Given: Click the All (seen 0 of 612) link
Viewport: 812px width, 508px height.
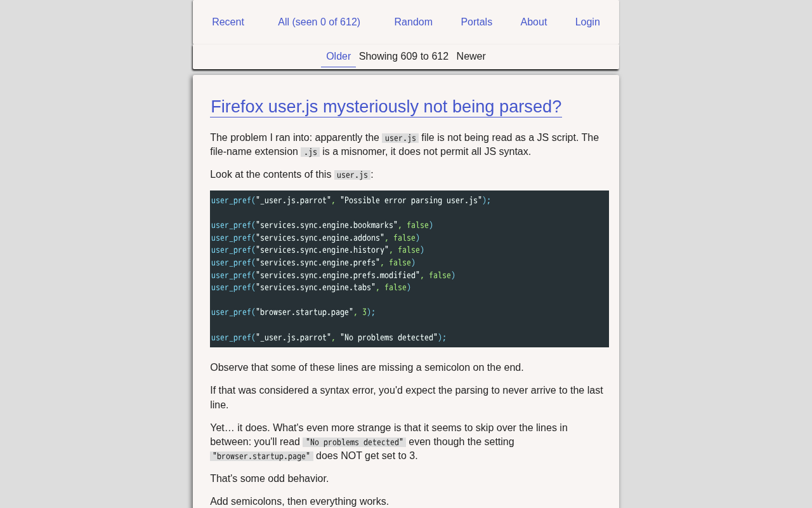Looking at the screenshot, I should [x=319, y=22].
